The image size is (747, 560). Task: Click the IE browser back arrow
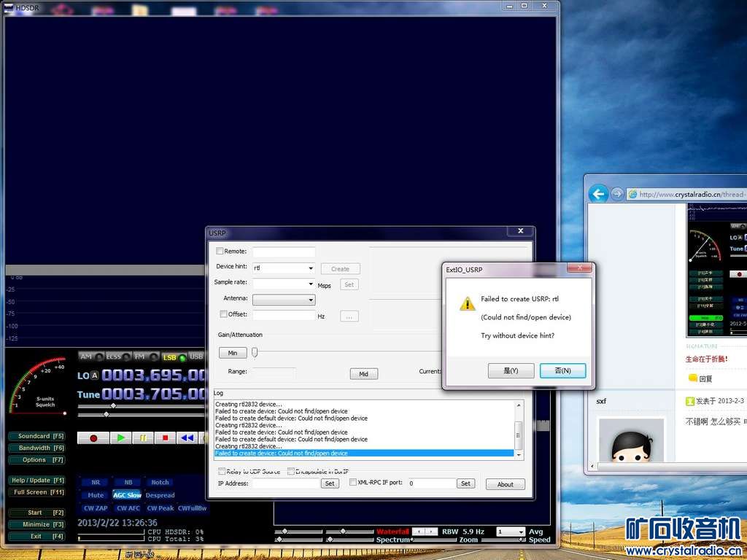[599, 194]
